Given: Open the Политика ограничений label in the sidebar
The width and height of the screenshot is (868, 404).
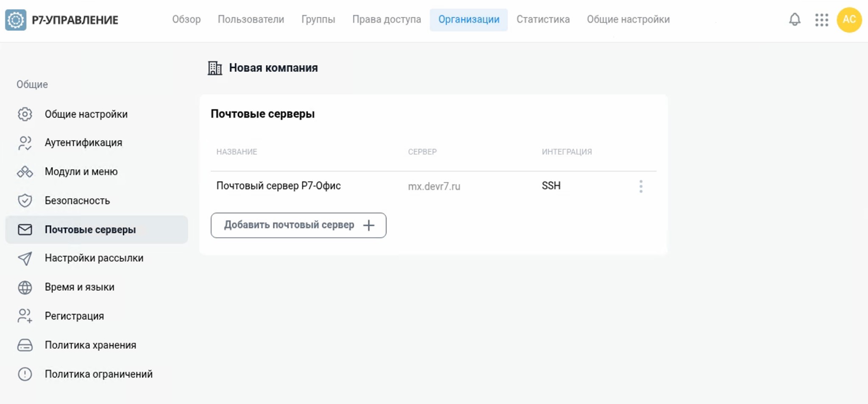Looking at the screenshot, I should (99, 374).
